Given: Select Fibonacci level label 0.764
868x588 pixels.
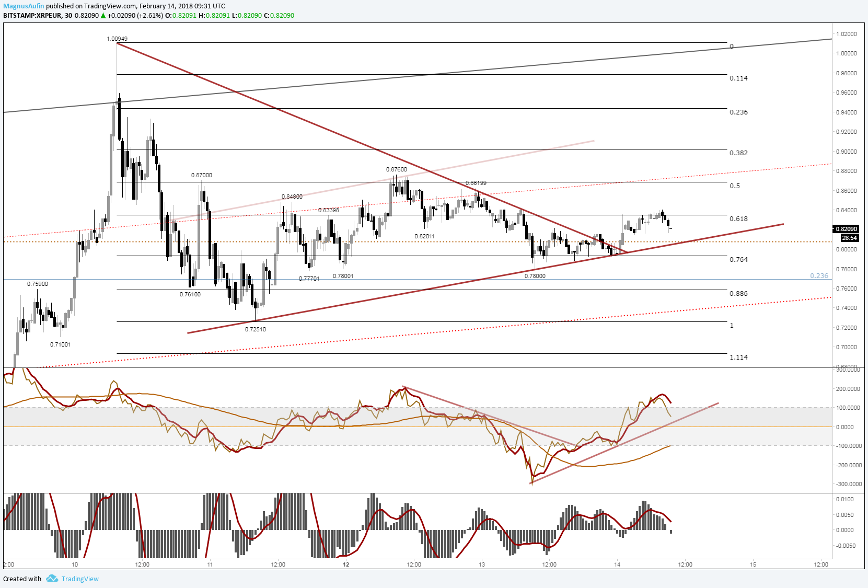Looking at the screenshot, I should click(x=738, y=259).
